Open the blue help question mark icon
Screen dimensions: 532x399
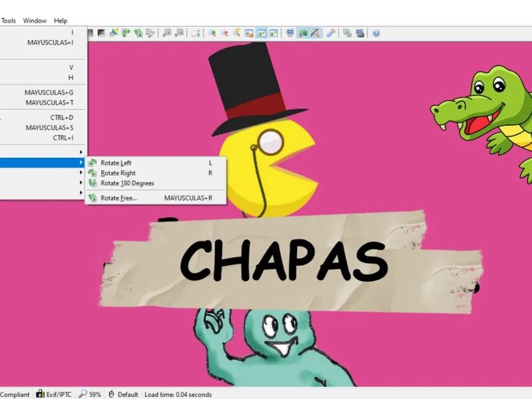click(x=376, y=33)
